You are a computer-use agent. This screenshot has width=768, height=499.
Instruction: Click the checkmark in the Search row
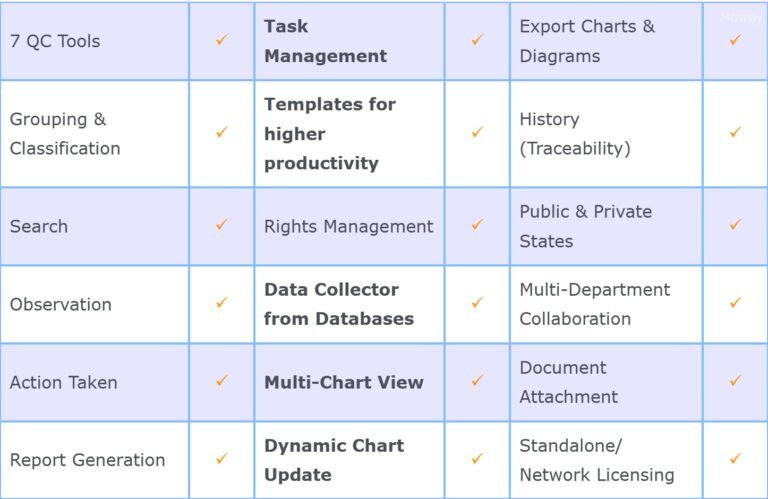tap(221, 225)
